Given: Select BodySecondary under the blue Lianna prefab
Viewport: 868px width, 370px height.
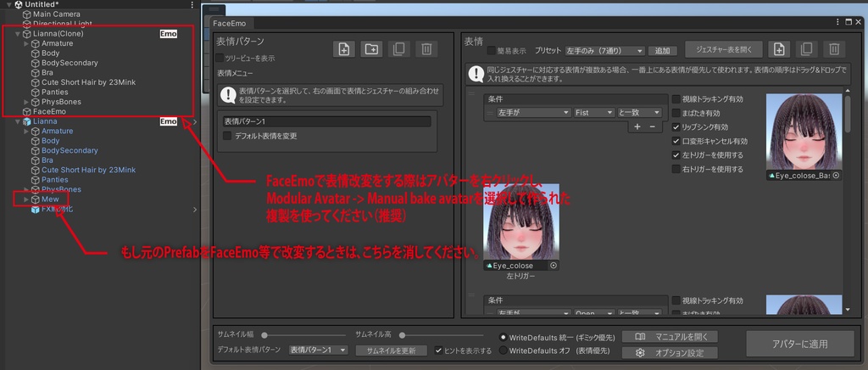Looking at the screenshot, I should [70, 150].
